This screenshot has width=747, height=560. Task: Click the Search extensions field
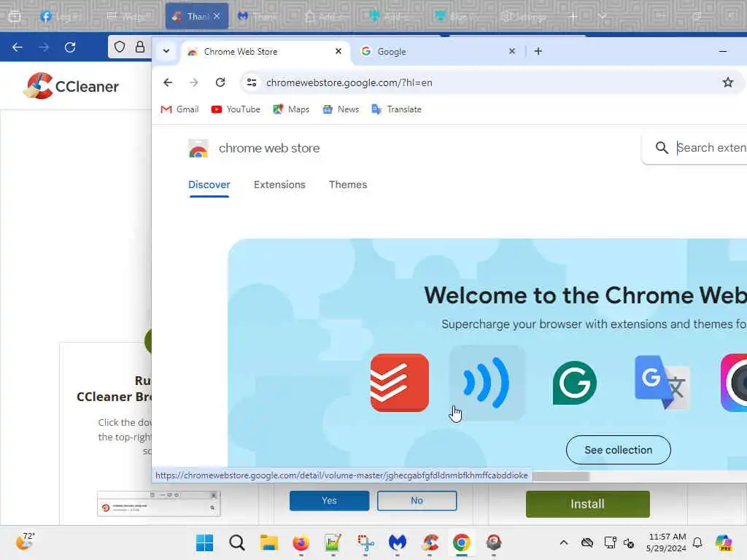[711, 147]
